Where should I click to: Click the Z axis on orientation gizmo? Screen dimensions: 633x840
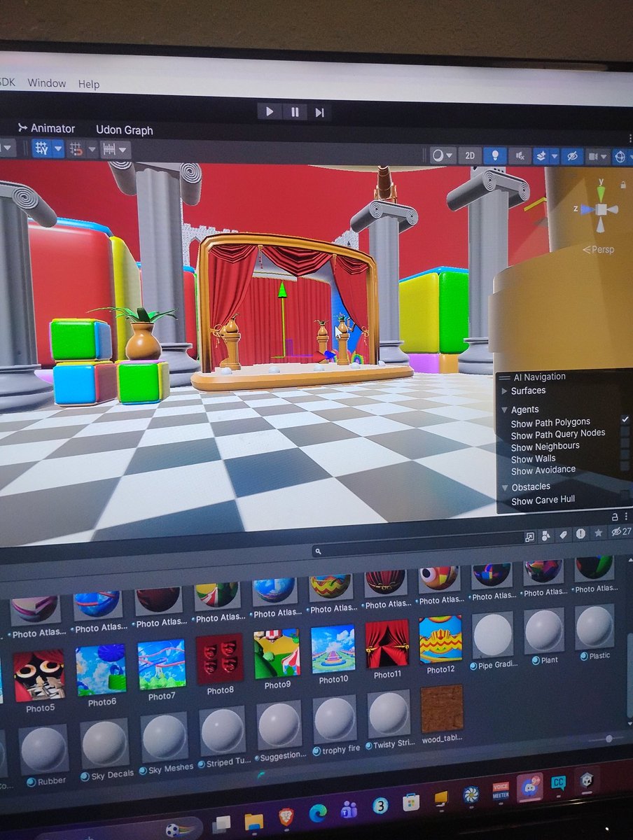585,209
